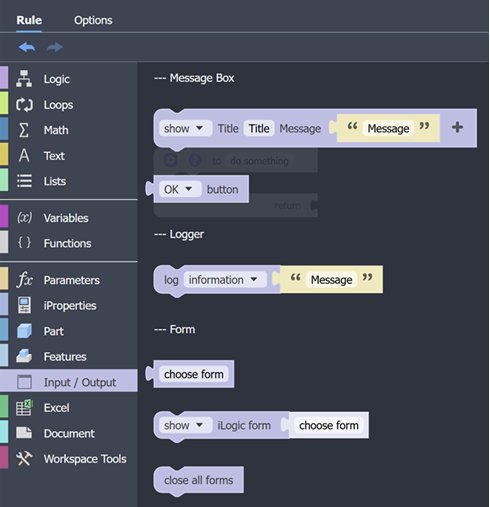Select the Parameters category
Viewport: 490px width, 507px height.
click(69, 280)
